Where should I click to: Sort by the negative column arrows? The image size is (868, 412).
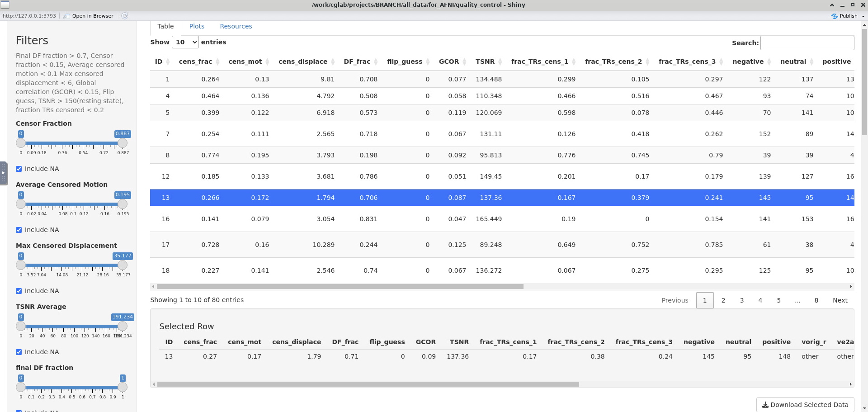769,62
